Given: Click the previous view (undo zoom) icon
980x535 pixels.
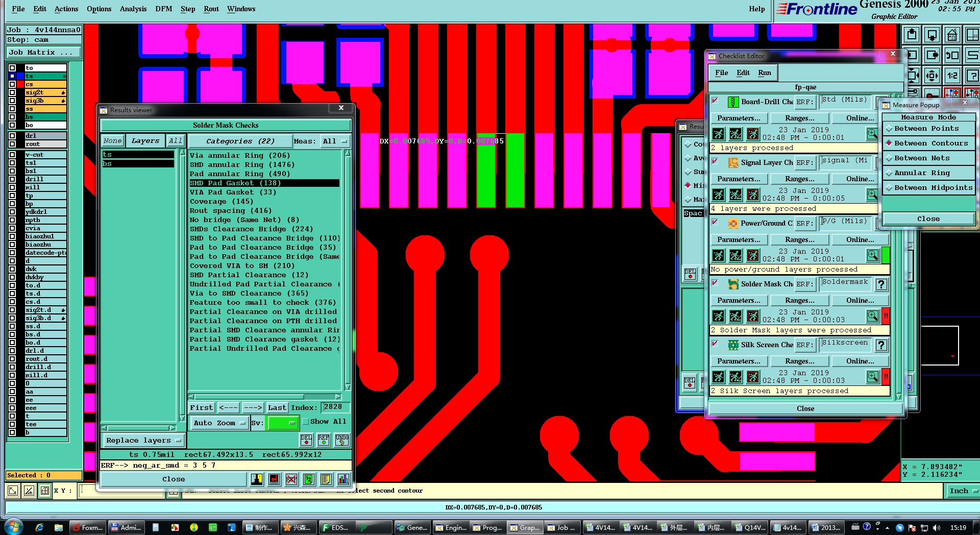Looking at the screenshot, I should pos(952,55).
